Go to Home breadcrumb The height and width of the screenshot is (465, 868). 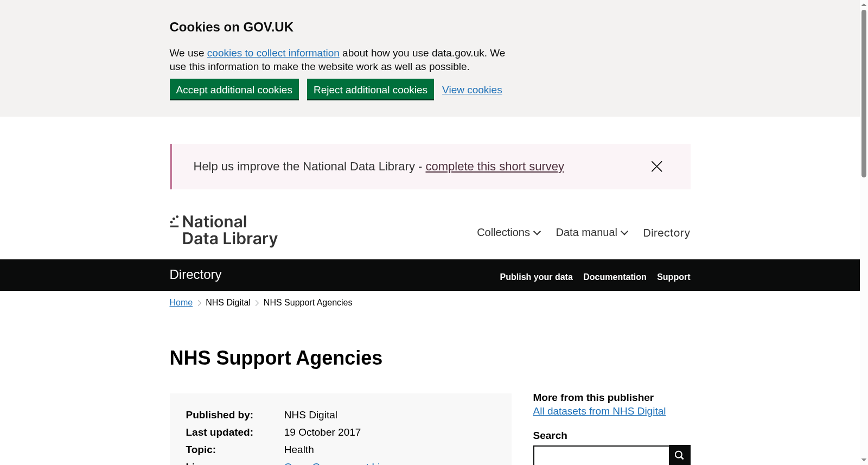coord(181,303)
